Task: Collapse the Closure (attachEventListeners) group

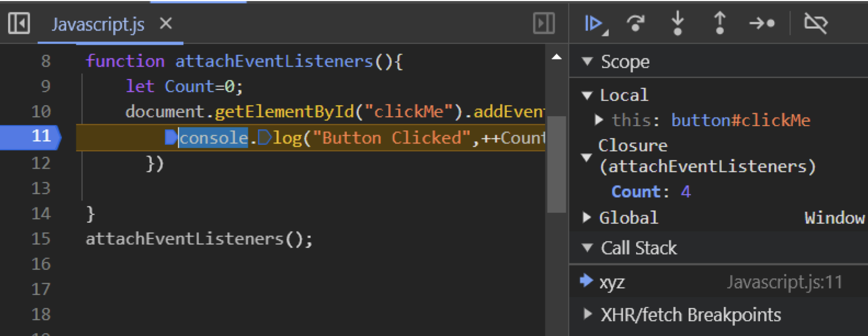Action: [587, 157]
